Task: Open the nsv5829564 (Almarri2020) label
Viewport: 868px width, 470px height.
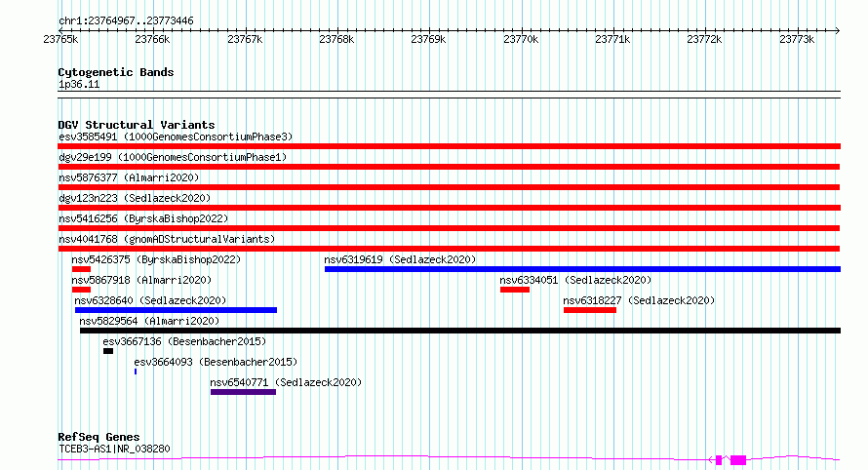Action: [x=149, y=321]
